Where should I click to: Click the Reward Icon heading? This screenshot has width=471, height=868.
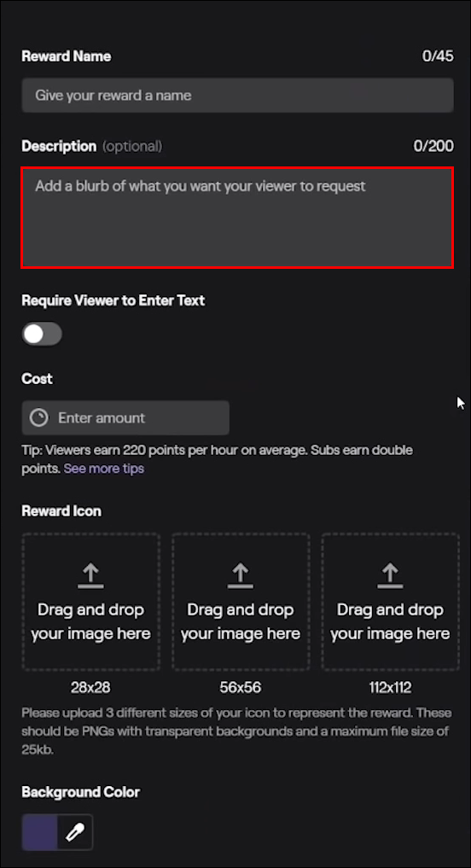pyautogui.click(x=61, y=511)
